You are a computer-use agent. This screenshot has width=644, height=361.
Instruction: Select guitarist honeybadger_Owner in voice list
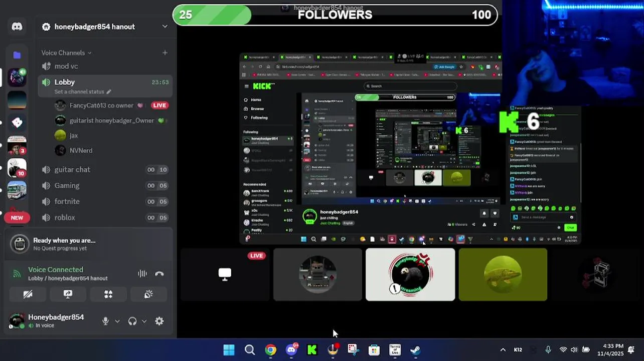tap(111, 120)
